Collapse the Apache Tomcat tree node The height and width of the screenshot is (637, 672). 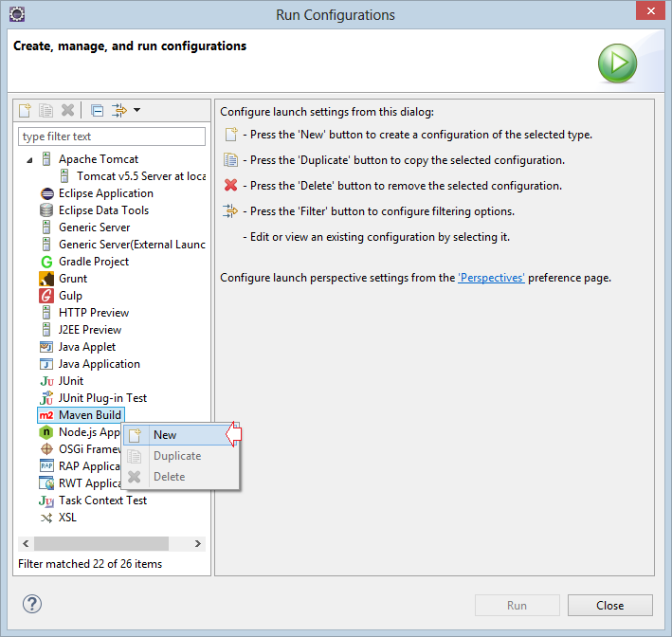coord(29,160)
